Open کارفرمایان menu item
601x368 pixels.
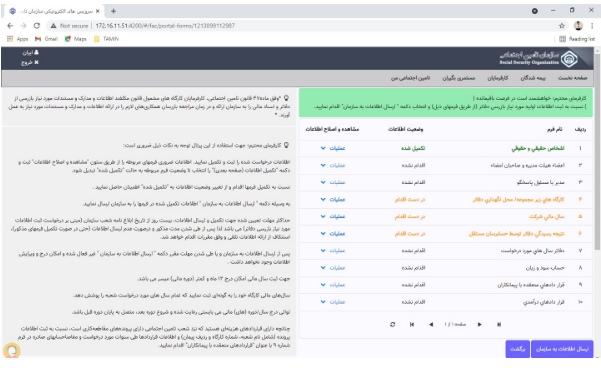(x=498, y=78)
